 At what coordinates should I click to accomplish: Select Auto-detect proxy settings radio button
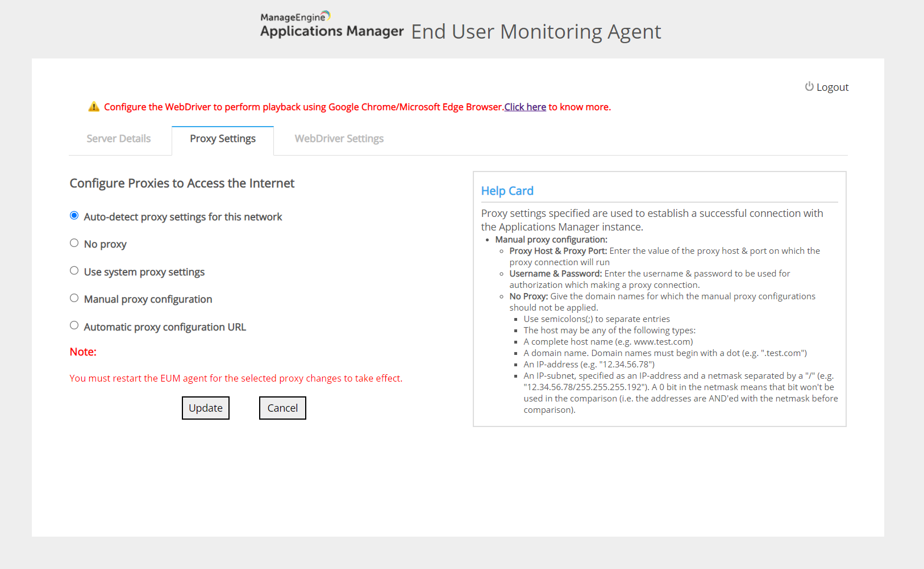pos(74,216)
